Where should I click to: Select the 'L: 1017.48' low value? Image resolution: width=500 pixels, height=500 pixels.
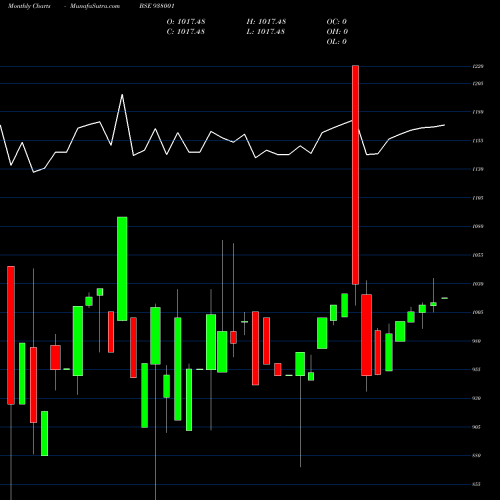(266, 32)
